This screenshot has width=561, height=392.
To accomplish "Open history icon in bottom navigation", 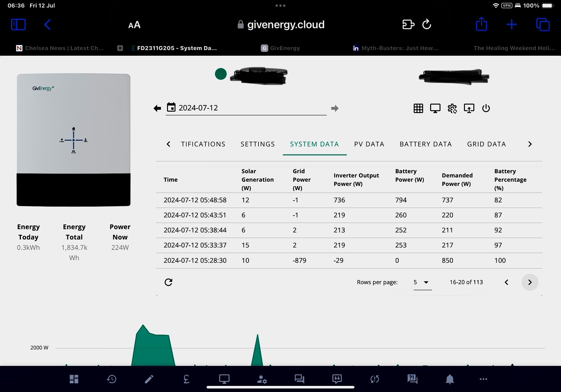I will (x=111, y=379).
